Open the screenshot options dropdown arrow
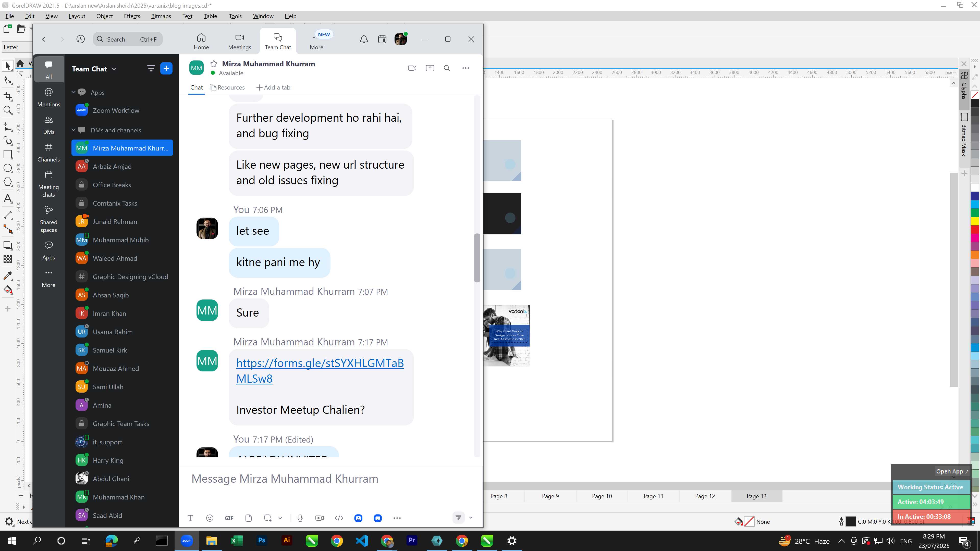Screen dimensions: 980x551 (x=280, y=518)
